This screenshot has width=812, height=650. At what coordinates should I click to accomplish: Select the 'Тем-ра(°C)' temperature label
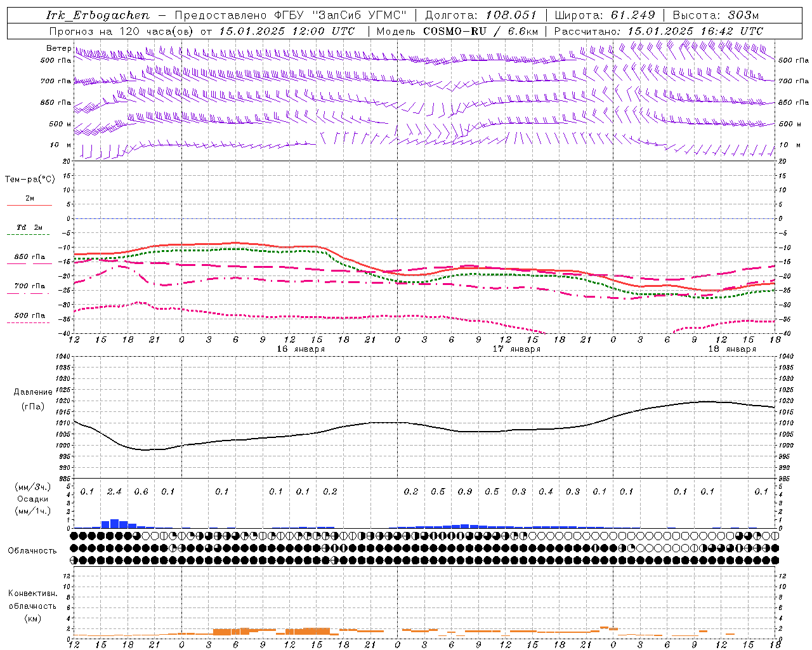pyautogui.click(x=30, y=180)
